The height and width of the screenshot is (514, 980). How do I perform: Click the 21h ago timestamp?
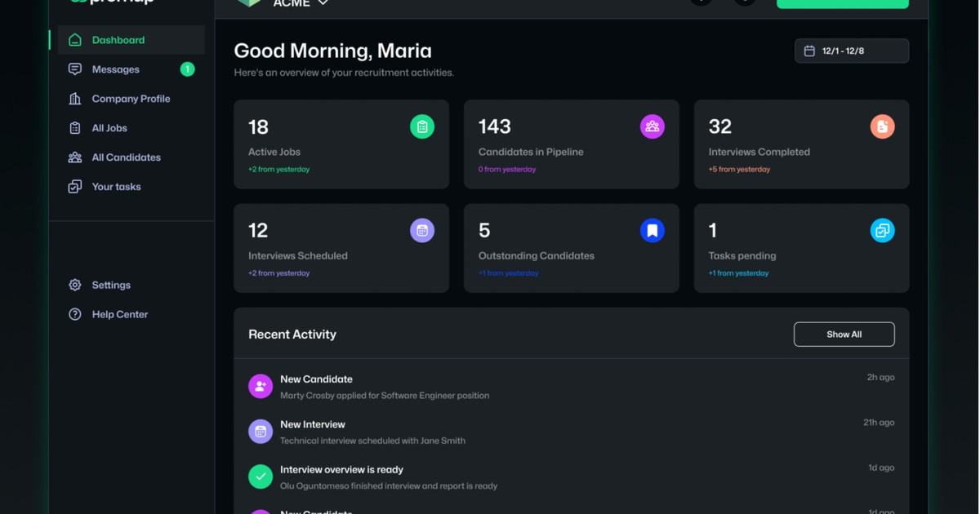point(879,423)
